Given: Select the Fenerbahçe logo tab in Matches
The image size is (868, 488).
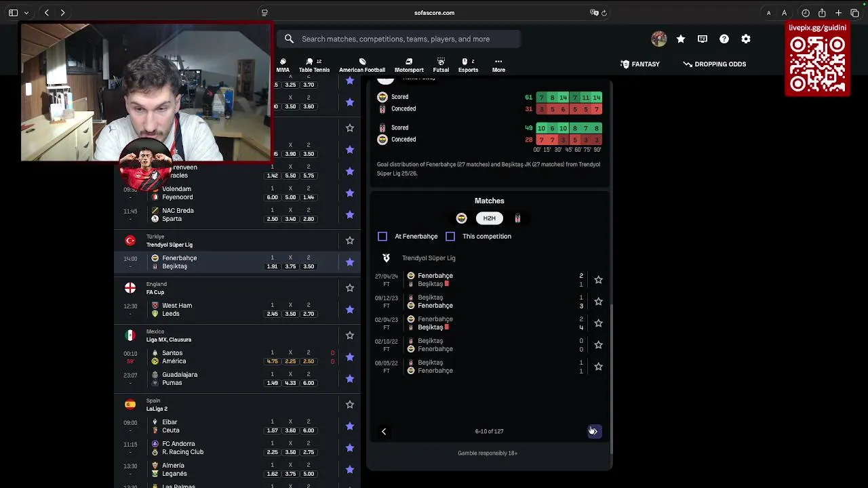Looking at the screenshot, I should (461, 218).
